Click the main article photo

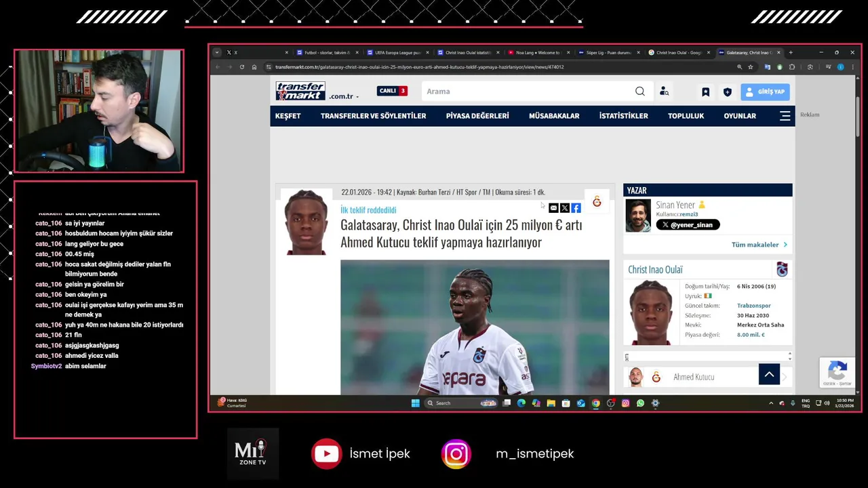pos(475,327)
